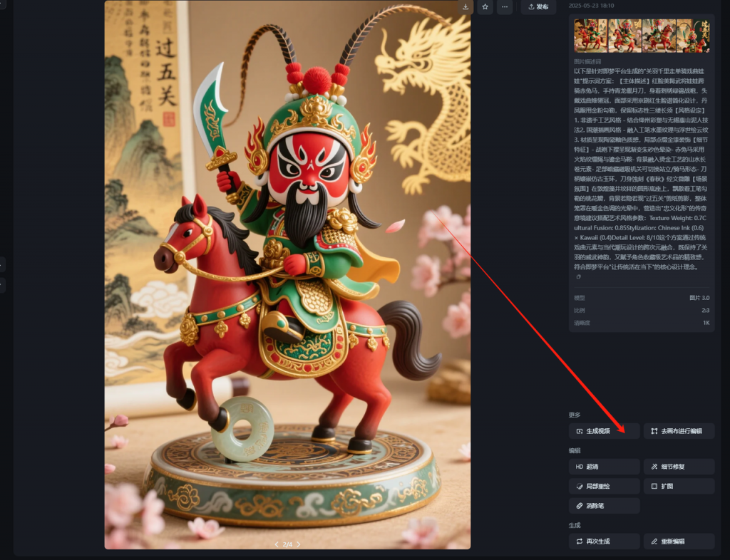
Task: Click the 2/4 page indicator text
Action: [288, 544]
